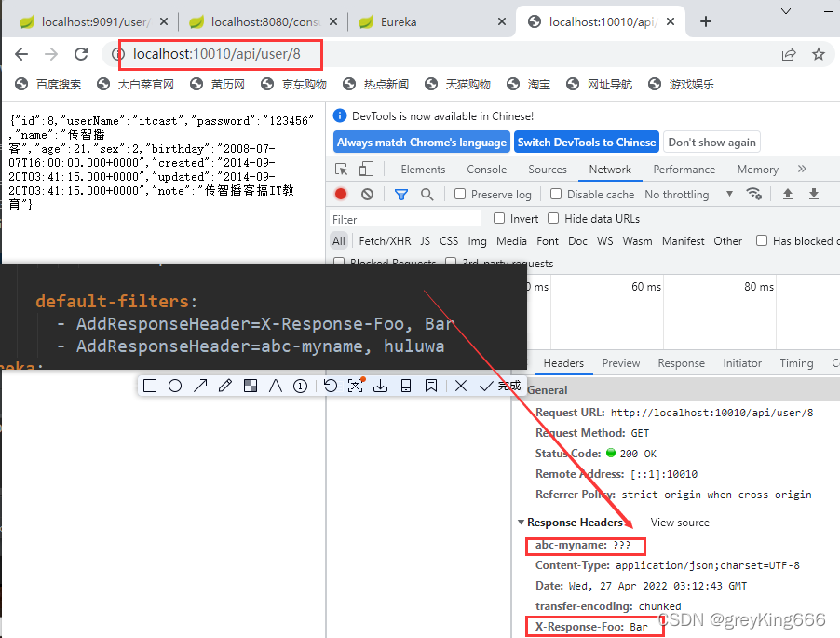The width and height of the screenshot is (840, 638).
Task: Switch to the Preview tab
Action: pos(621,363)
